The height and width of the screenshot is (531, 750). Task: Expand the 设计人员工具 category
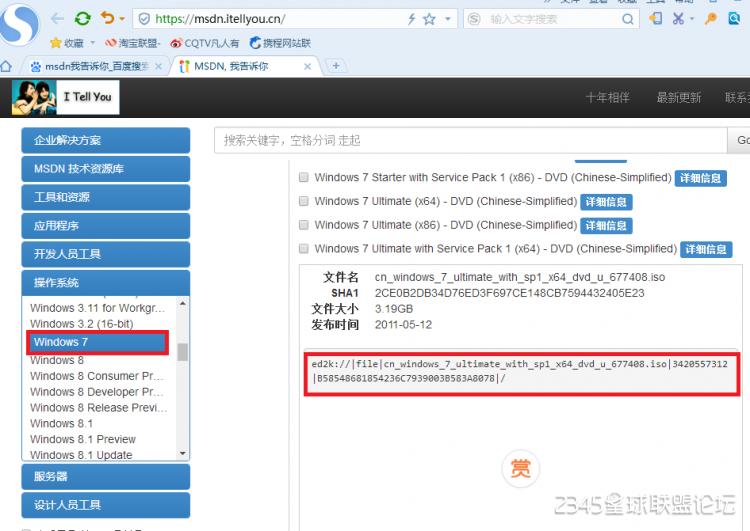click(106, 505)
